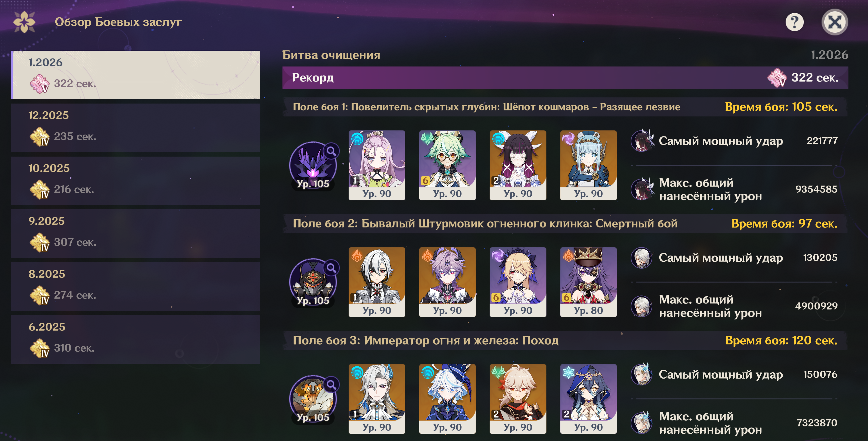
Task: Inspect the Battlefield 3 boss magnifier icon
Action: pyautogui.click(x=331, y=385)
